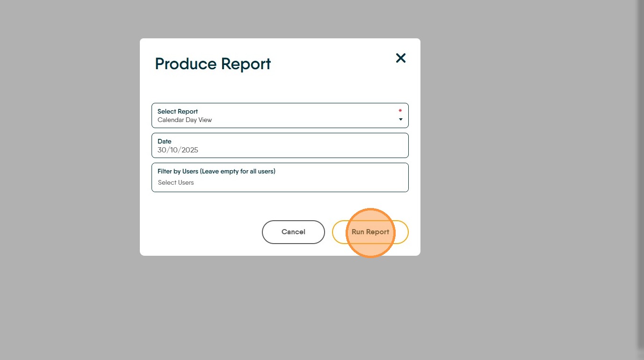Click the Select Users placeholder text
The height and width of the screenshot is (360, 644).
[x=176, y=182]
